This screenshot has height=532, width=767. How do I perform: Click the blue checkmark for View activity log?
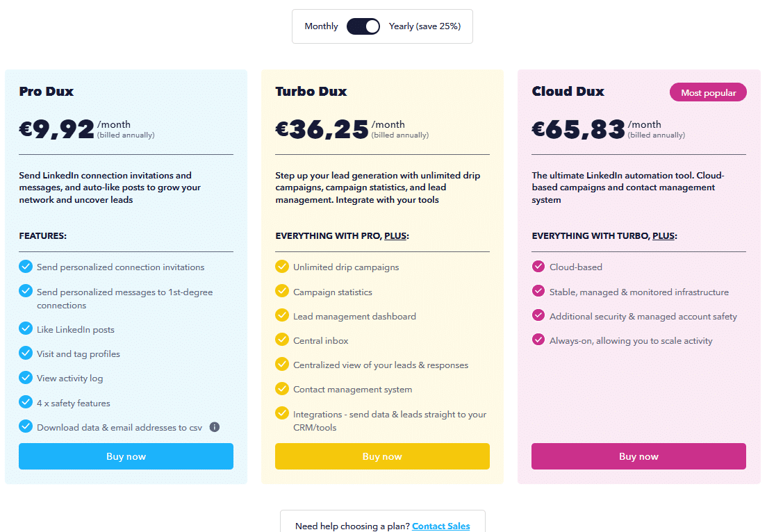26,378
